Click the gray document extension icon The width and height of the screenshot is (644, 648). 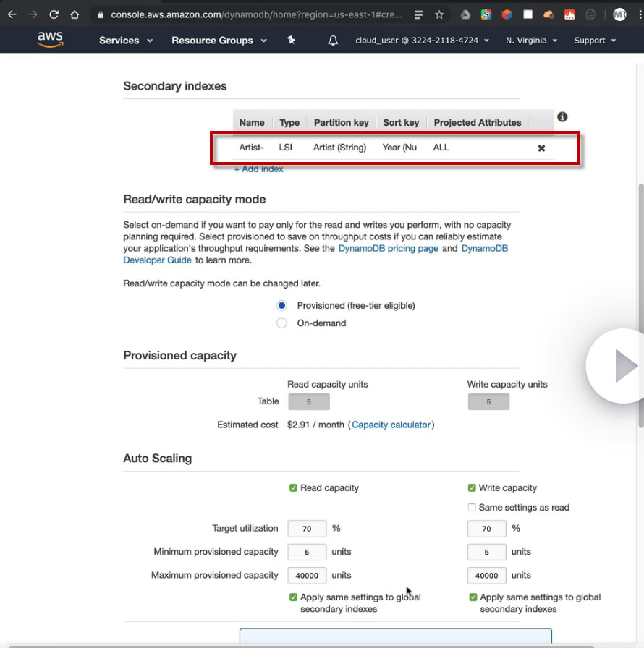tap(590, 15)
